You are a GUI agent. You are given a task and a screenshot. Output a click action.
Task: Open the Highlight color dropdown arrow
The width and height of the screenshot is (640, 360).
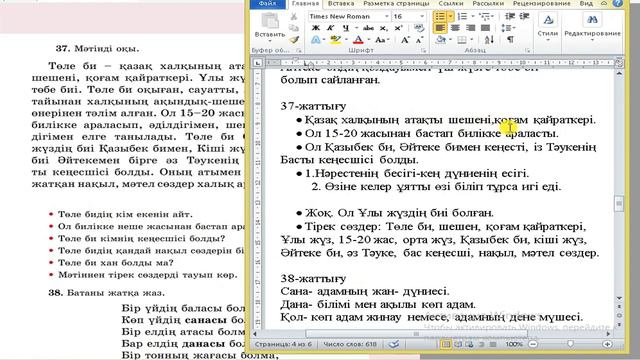point(346,40)
